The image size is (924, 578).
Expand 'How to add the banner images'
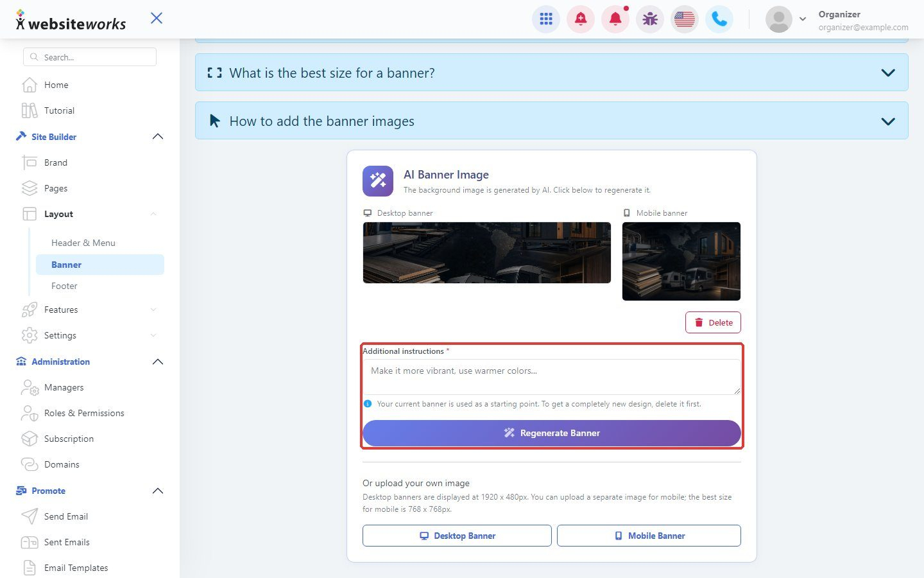click(x=552, y=121)
